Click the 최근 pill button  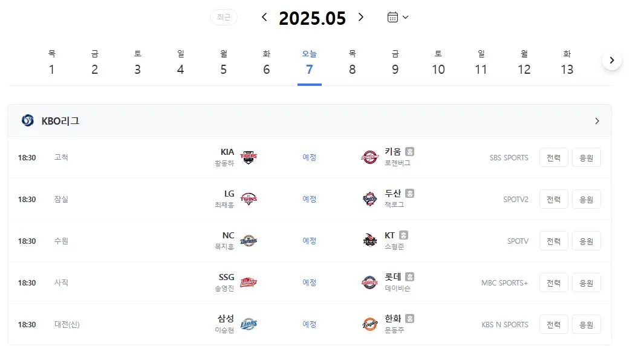224,18
